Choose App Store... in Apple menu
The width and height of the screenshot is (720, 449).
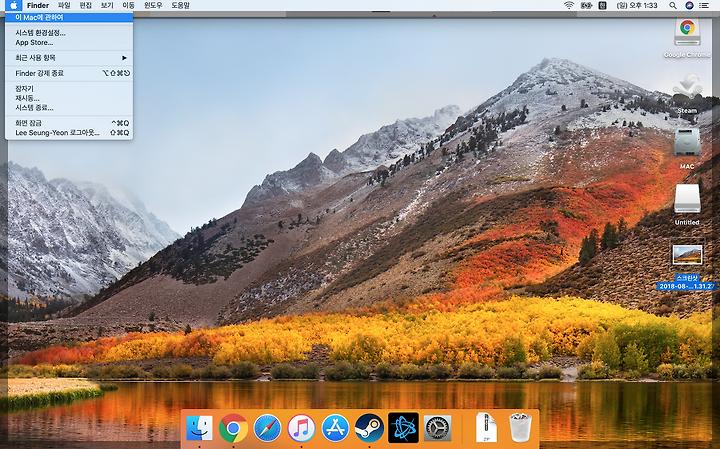coord(69,42)
